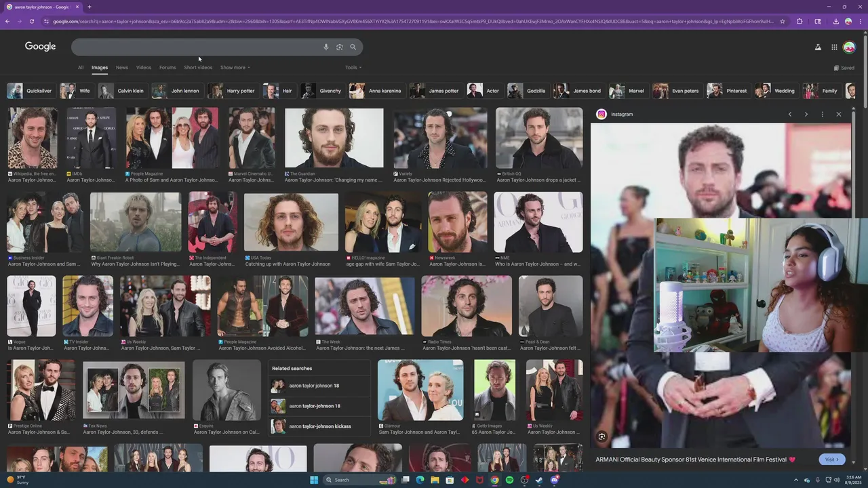Viewport: 868px width, 488px height.
Task: Select the Images tab
Action: [x=100, y=67]
